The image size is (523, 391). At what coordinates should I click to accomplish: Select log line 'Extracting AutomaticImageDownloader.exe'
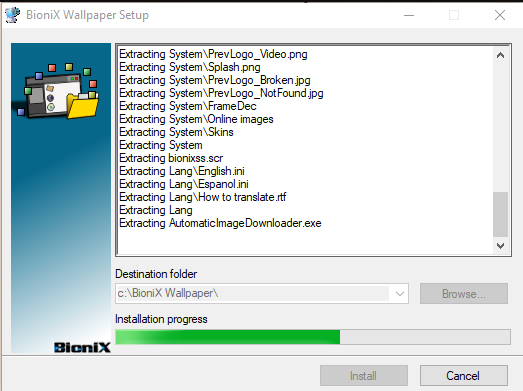pyautogui.click(x=220, y=223)
